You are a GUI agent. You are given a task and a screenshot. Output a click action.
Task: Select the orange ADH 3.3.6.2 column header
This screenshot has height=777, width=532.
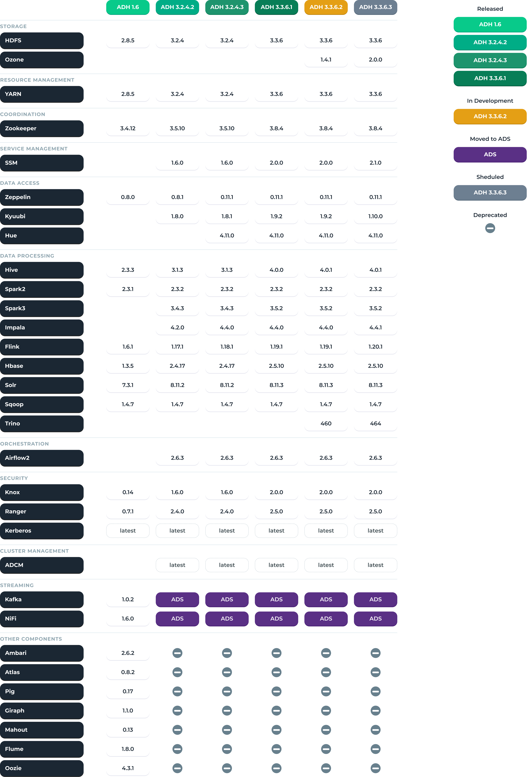click(x=326, y=7)
